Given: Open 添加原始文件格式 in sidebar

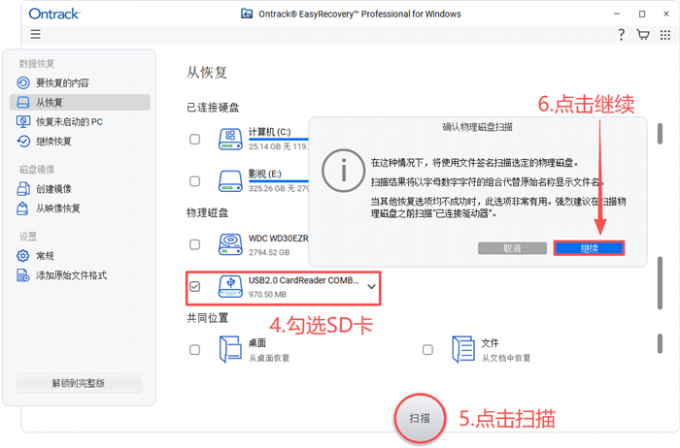Looking at the screenshot, I should tap(80, 275).
